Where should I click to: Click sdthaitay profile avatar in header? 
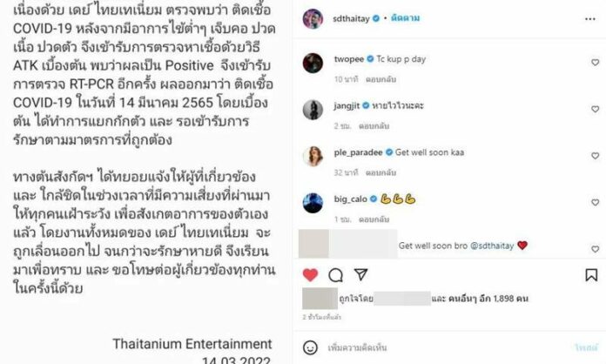coord(313,18)
